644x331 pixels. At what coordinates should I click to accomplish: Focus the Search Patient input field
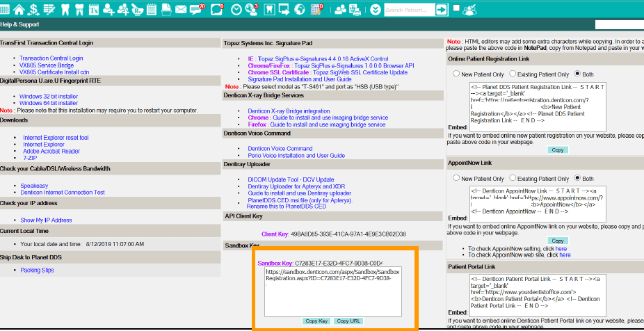coord(410,10)
